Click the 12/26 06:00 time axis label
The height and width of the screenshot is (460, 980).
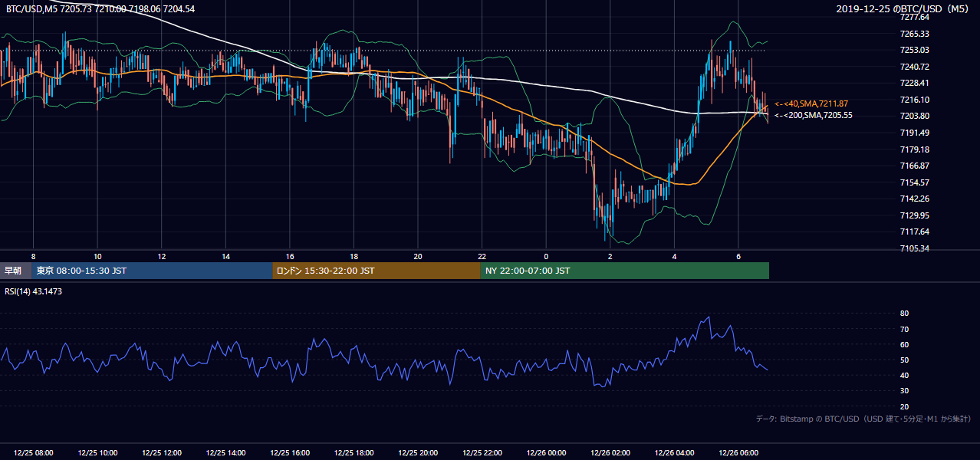tap(738, 453)
